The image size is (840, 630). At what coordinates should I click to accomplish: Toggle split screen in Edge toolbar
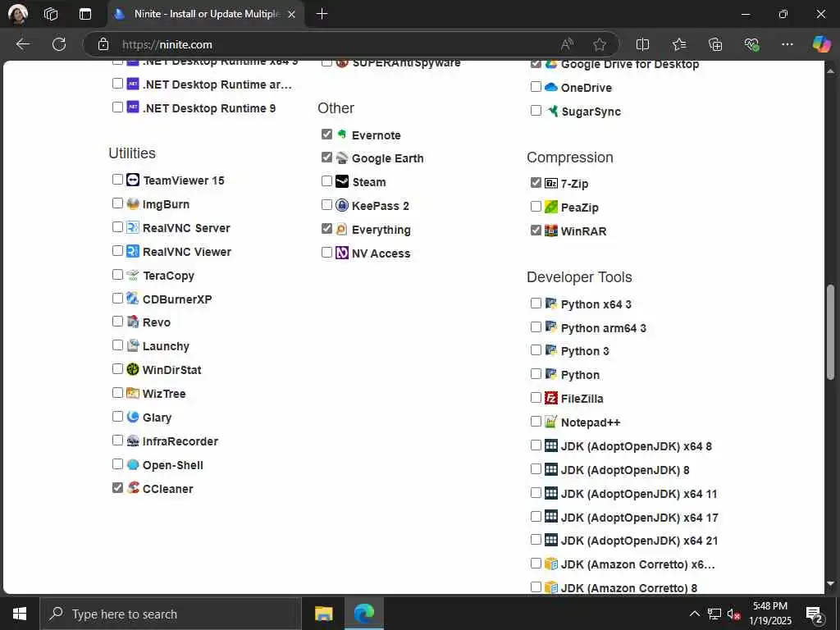(642, 44)
